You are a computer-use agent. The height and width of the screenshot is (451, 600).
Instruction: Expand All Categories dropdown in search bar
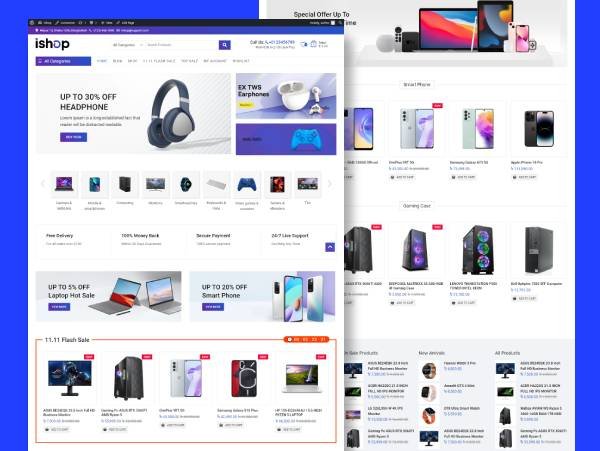pyautogui.click(x=127, y=45)
